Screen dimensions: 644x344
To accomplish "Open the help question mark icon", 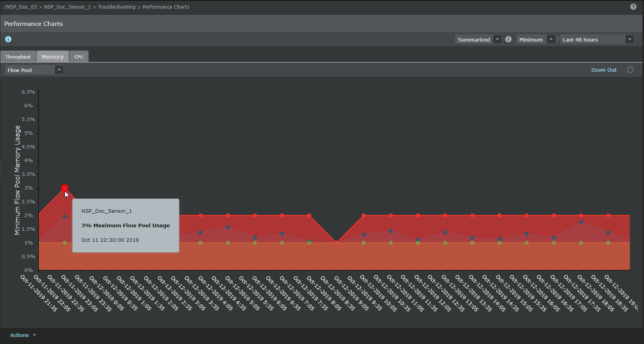I will click(x=633, y=7).
